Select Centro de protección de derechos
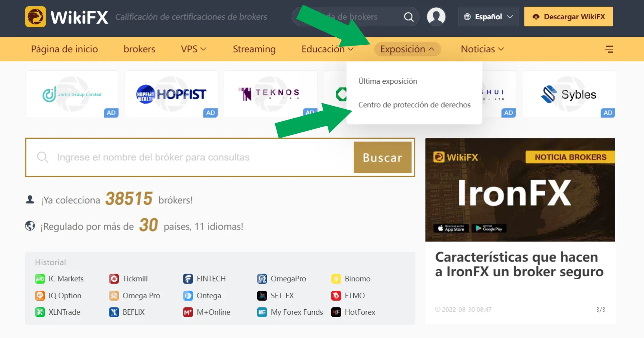 414,105
